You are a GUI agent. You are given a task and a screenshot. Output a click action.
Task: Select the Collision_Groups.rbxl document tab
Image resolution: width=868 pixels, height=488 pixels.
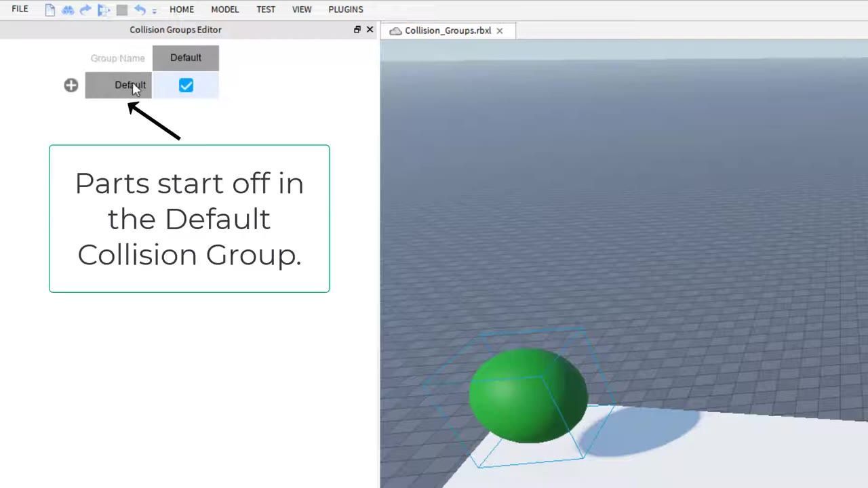[448, 30]
